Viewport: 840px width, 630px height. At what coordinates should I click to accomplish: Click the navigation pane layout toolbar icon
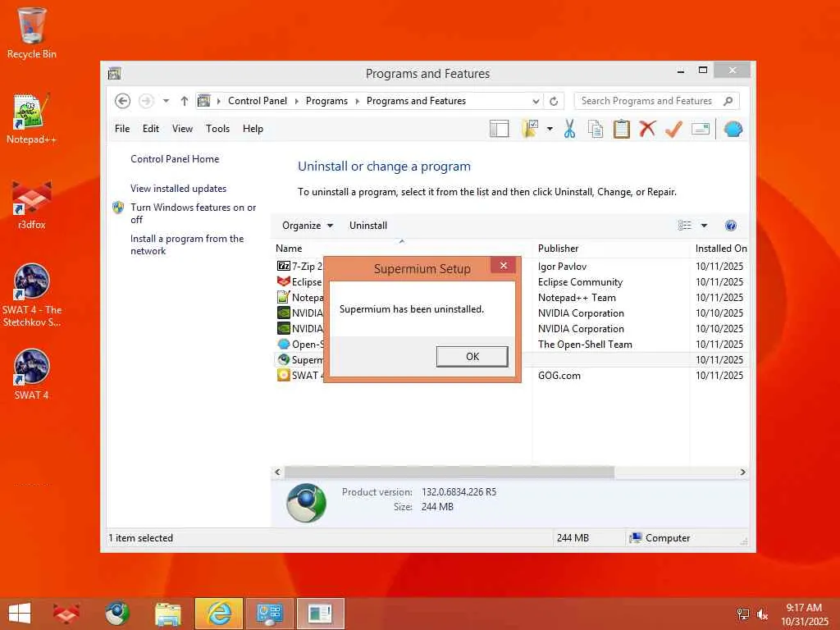coord(499,129)
